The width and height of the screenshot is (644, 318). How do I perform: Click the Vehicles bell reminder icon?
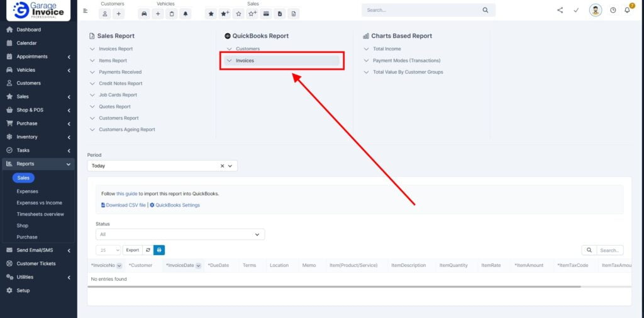(186, 14)
